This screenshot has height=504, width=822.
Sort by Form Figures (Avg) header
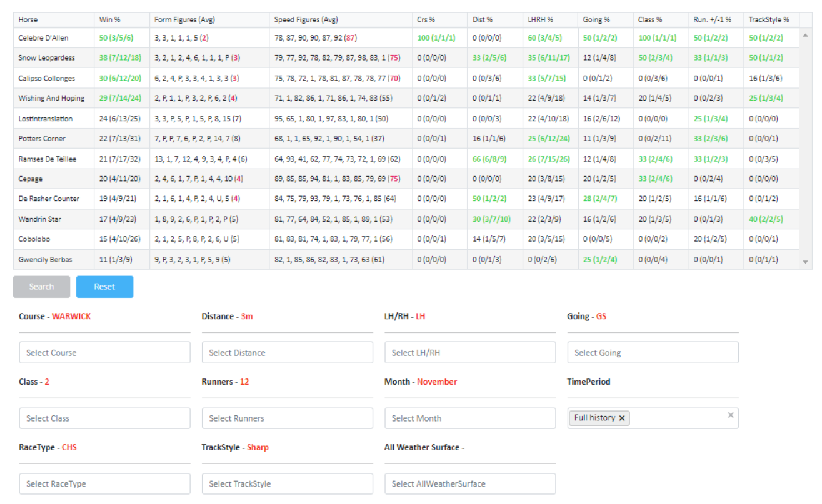click(209, 20)
